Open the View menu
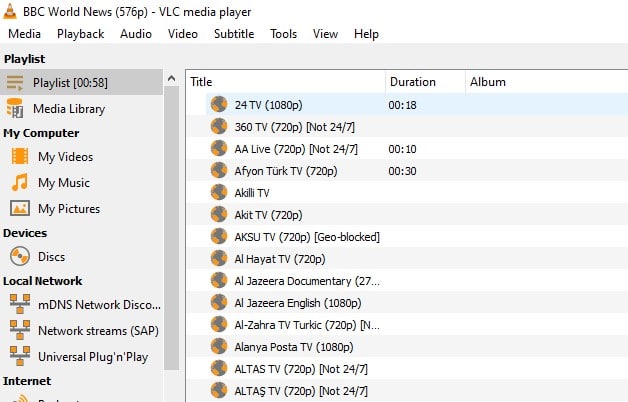Image resolution: width=628 pixels, height=402 pixels. click(x=325, y=34)
